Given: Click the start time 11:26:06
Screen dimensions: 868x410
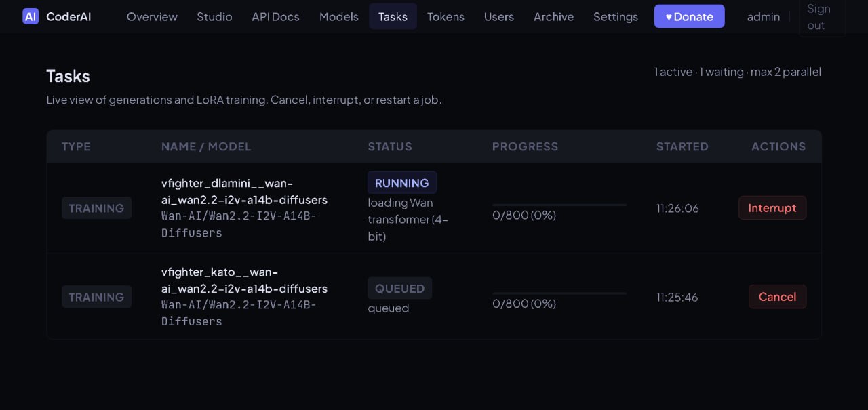Looking at the screenshot, I should (x=677, y=208).
